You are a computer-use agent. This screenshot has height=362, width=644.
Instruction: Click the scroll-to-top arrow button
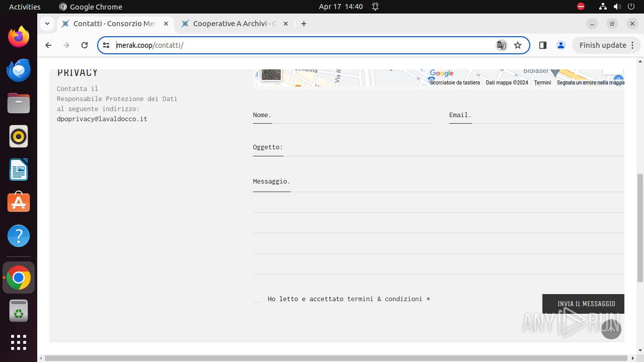click(x=611, y=329)
